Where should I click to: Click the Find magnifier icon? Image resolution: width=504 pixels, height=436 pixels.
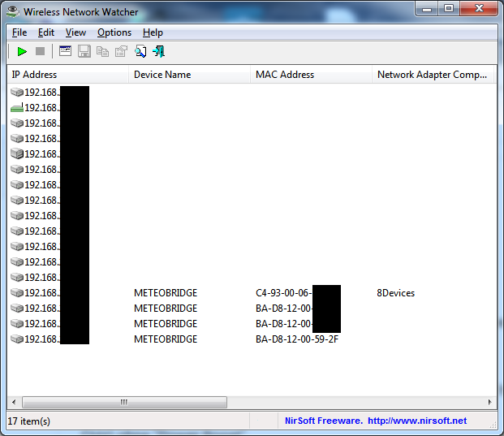(x=140, y=52)
